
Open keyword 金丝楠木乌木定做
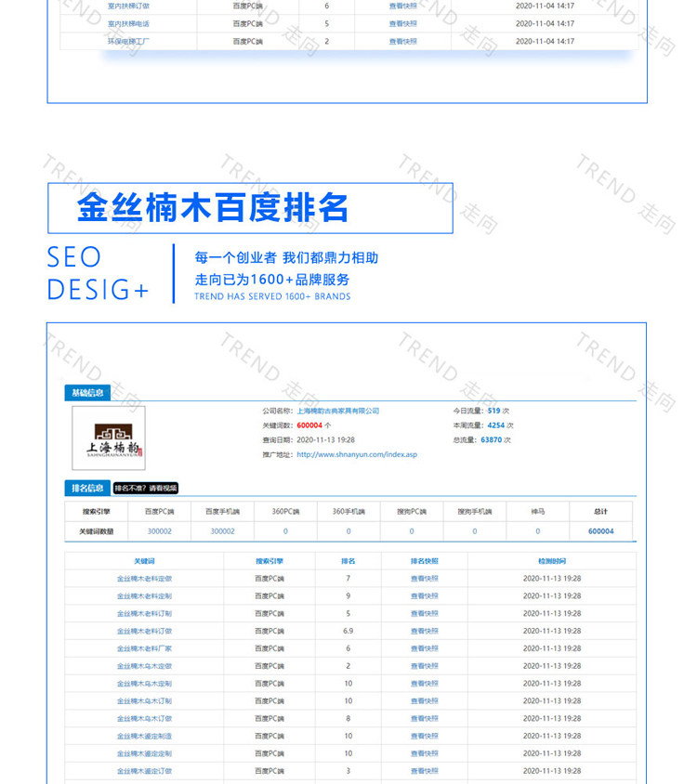tap(145, 667)
